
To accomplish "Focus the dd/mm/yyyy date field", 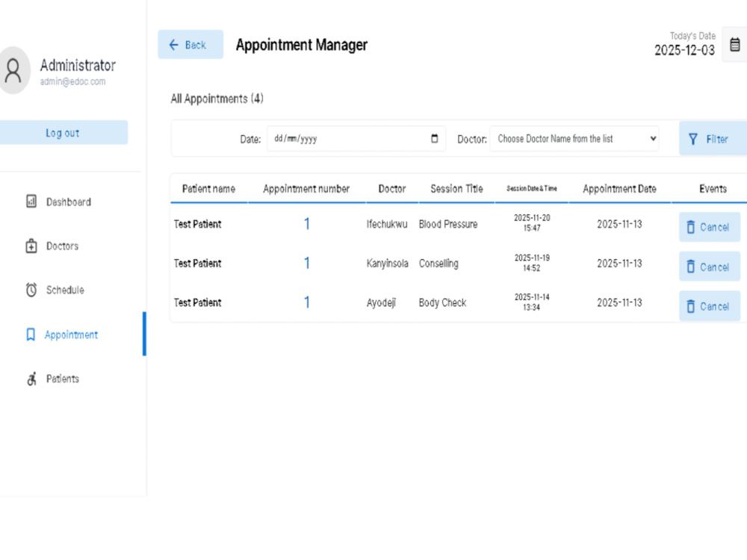I will 356,139.
